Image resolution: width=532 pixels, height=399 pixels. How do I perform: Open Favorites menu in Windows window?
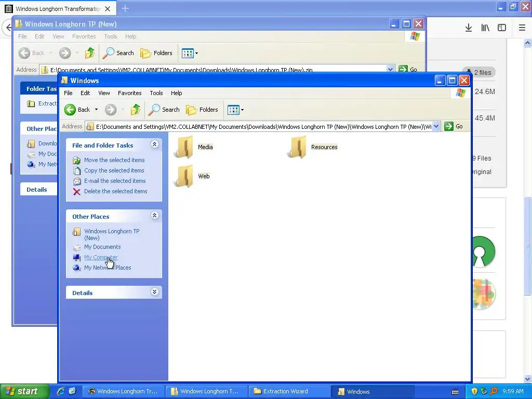click(129, 93)
